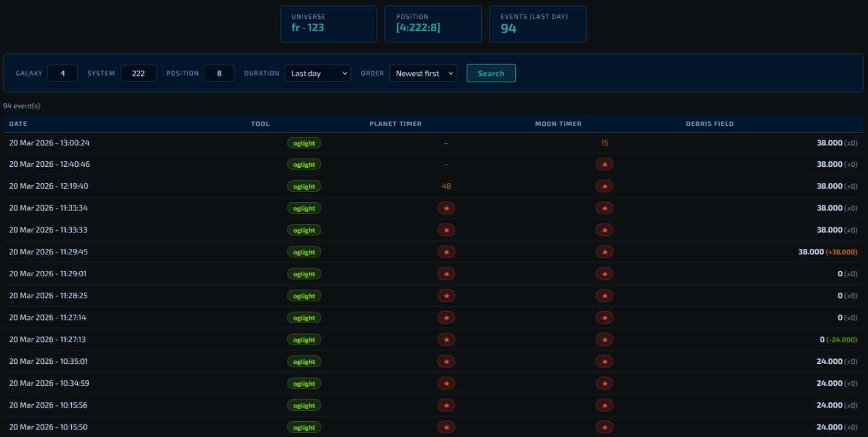The image size is (868, 437).
Task: Open the Order dropdown showing Newest first
Action: (423, 74)
